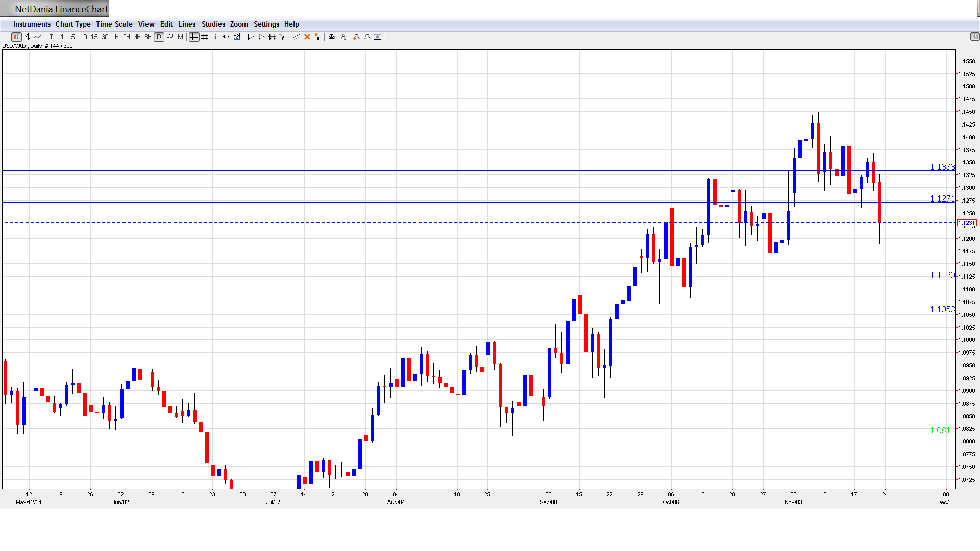Click the 1.1333 price level label
Viewport: 980px width, 551px height.
pos(942,167)
